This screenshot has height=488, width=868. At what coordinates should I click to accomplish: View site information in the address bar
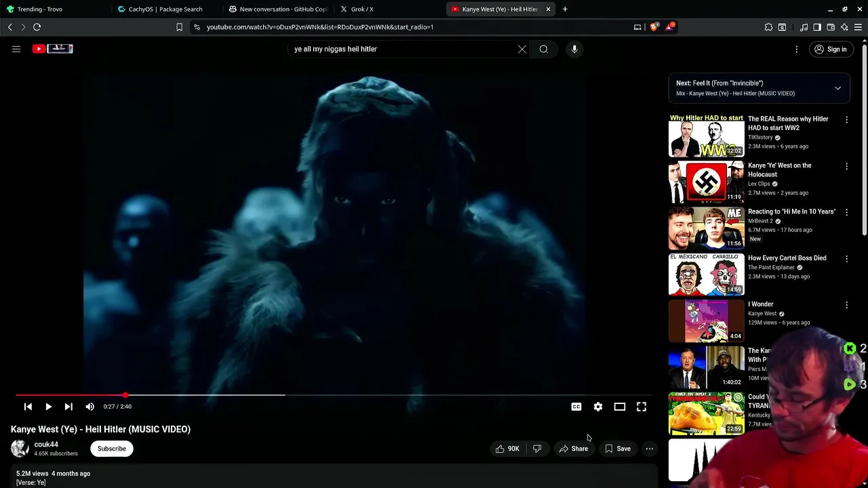197,27
